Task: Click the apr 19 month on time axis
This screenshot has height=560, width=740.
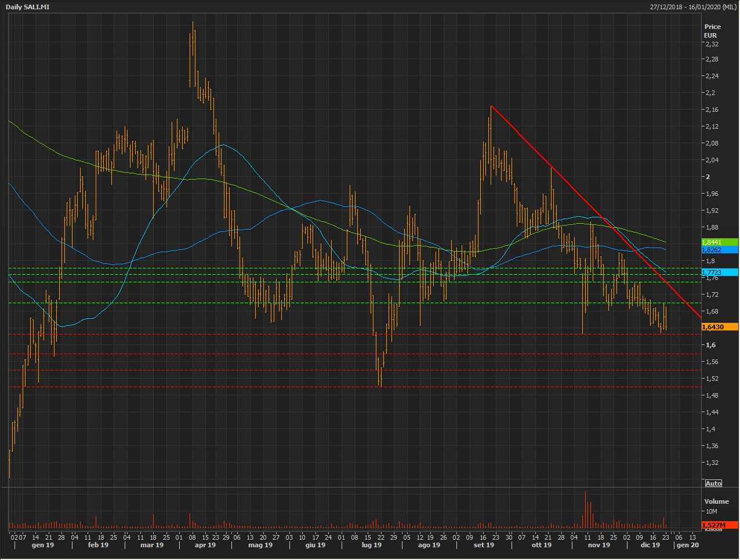Action: [x=205, y=545]
